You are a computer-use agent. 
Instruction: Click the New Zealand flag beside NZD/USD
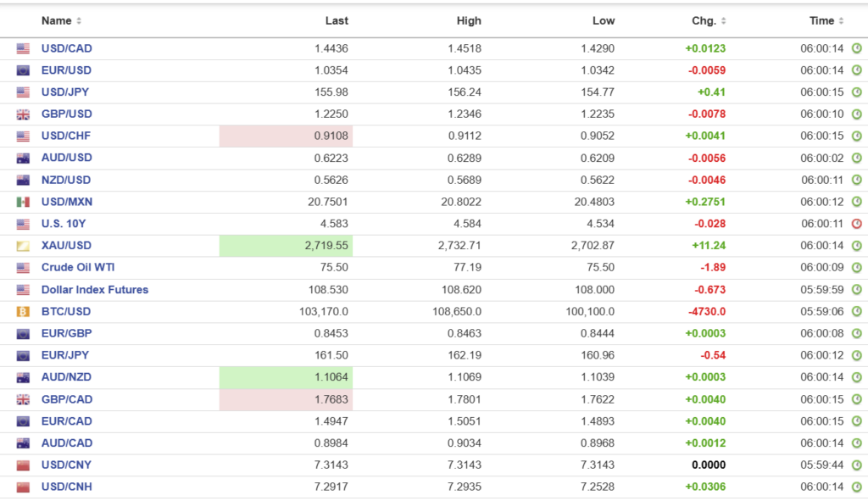click(23, 181)
